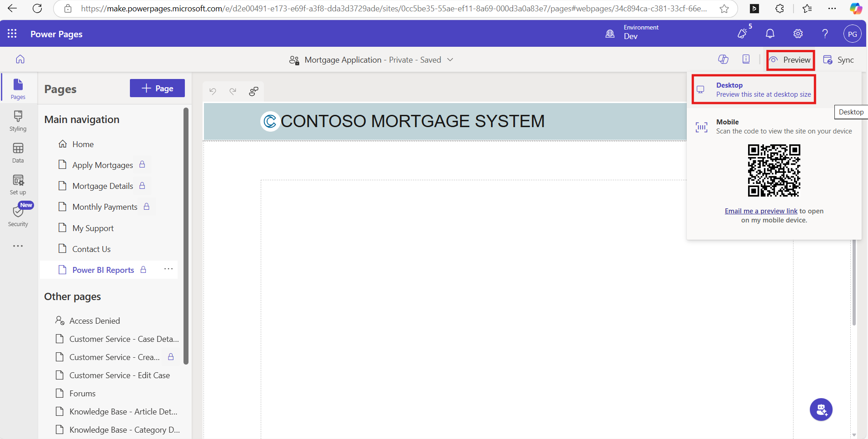Open the Access Denied page
868x439 pixels.
click(x=94, y=321)
